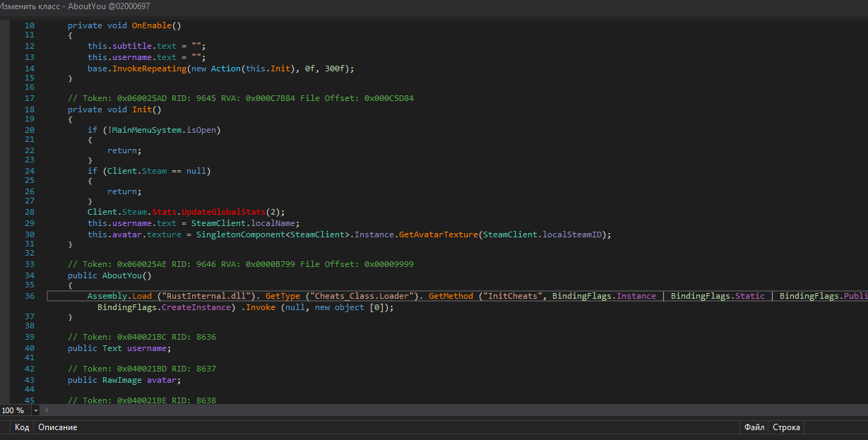
Task: Click the 'private void Init()' declaration
Action: point(114,109)
